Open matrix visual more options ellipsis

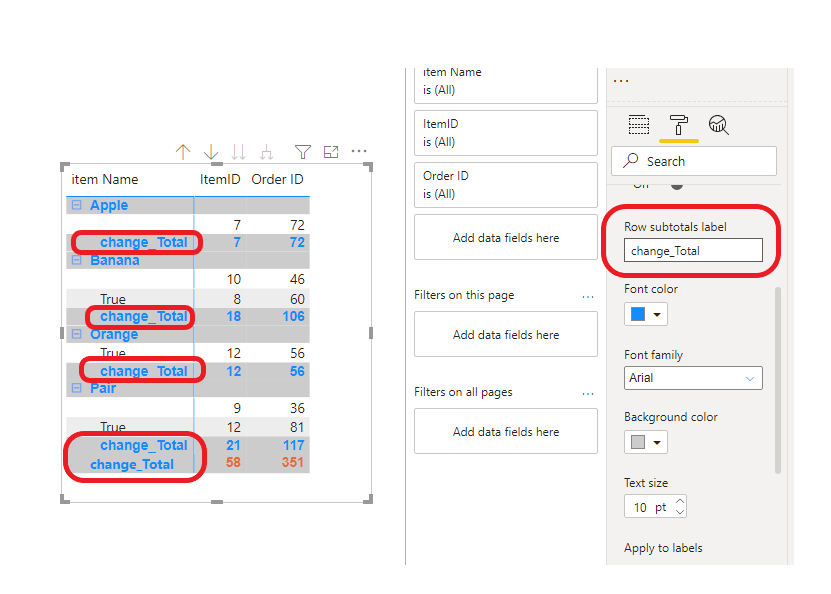359,152
